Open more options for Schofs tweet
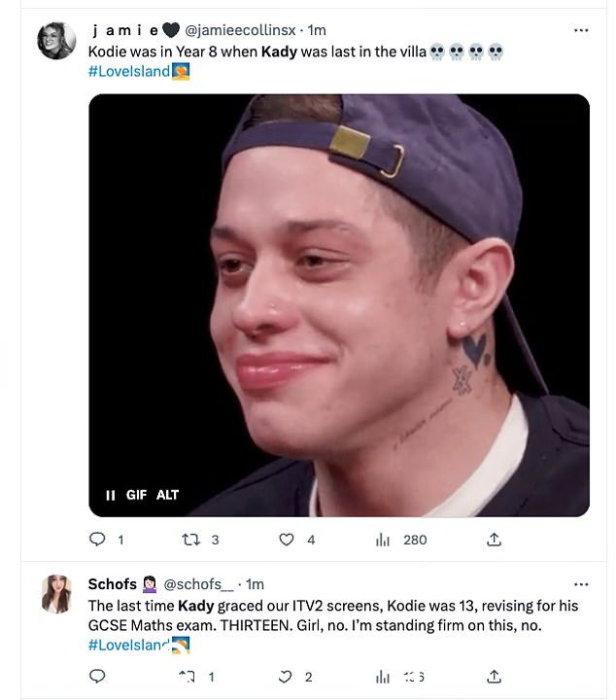 581,584
